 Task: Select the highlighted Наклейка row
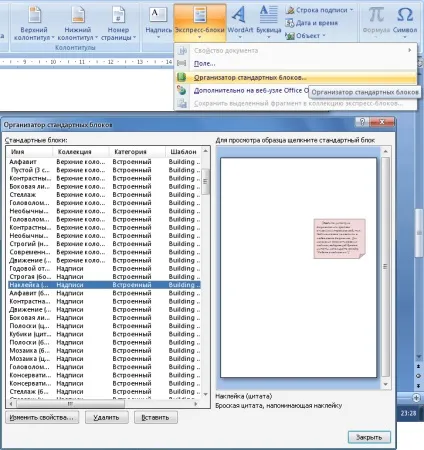(x=104, y=285)
